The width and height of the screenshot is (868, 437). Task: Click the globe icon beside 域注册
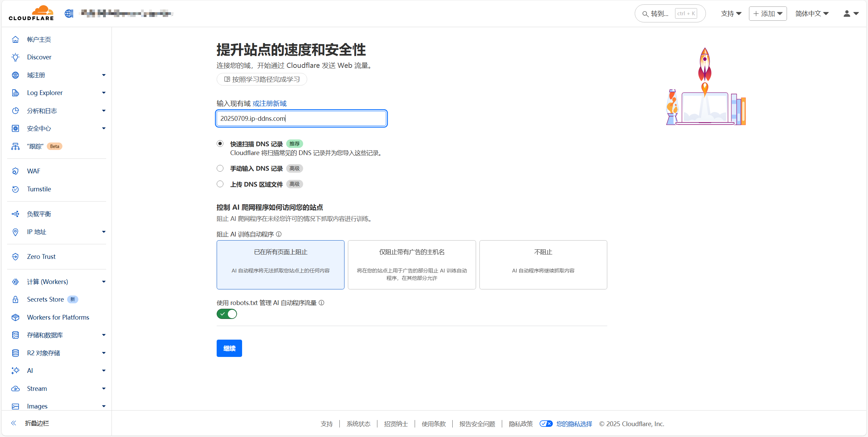(x=15, y=75)
